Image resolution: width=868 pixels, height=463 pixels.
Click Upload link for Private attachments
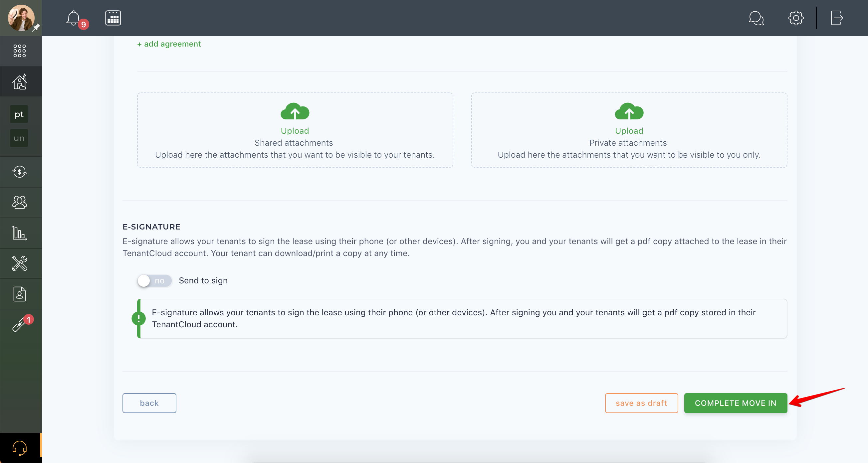629,131
